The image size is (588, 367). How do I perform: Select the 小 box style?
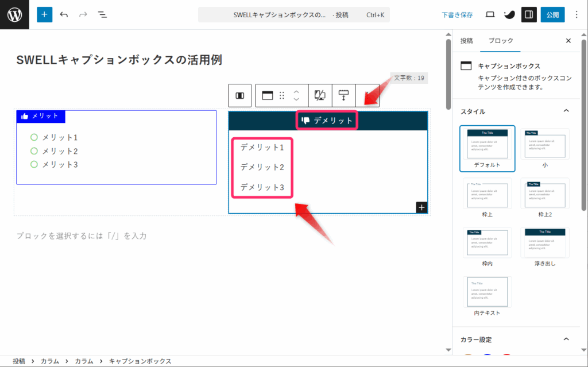(544, 149)
